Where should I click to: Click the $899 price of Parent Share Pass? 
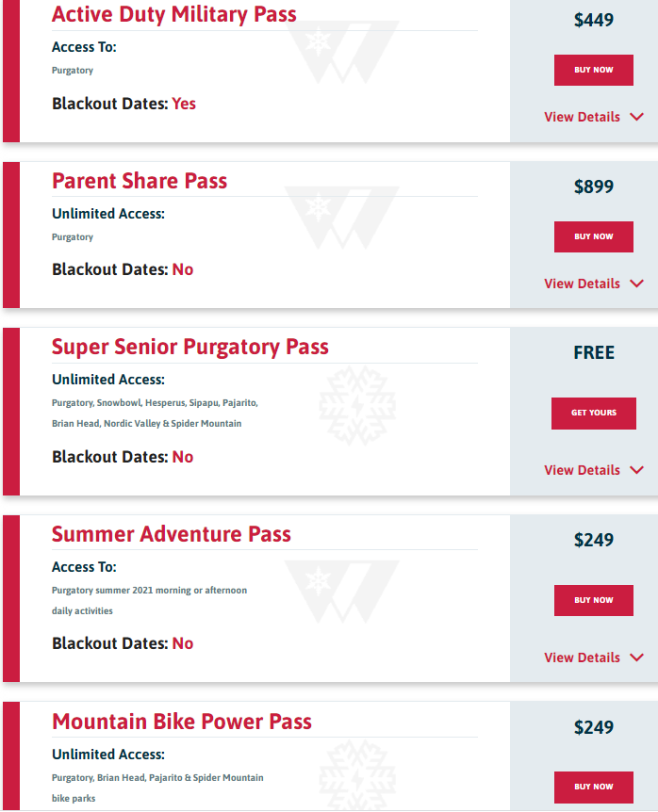coord(593,187)
